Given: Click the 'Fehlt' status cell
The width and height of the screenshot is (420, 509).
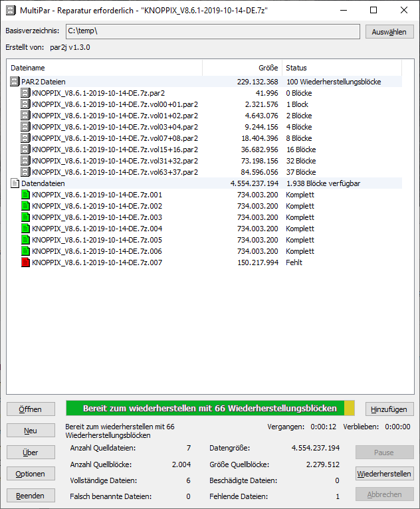Looking at the screenshot, I should (x=294, y=262).
